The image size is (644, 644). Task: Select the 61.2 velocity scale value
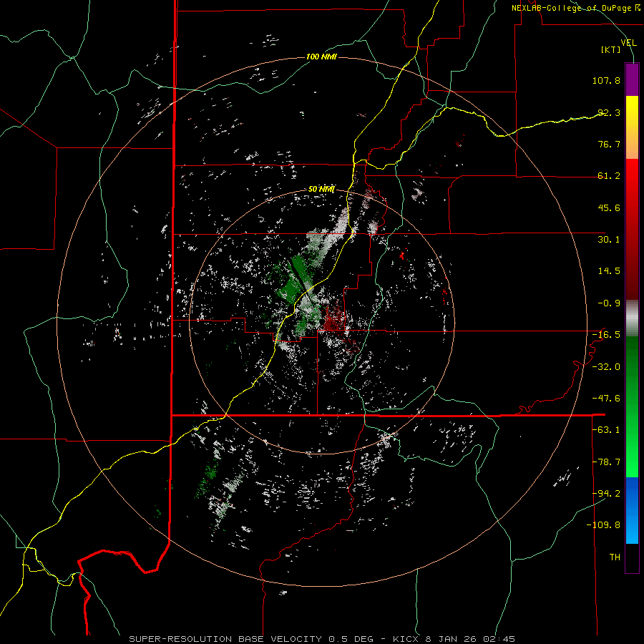click(x=609, y=176)
